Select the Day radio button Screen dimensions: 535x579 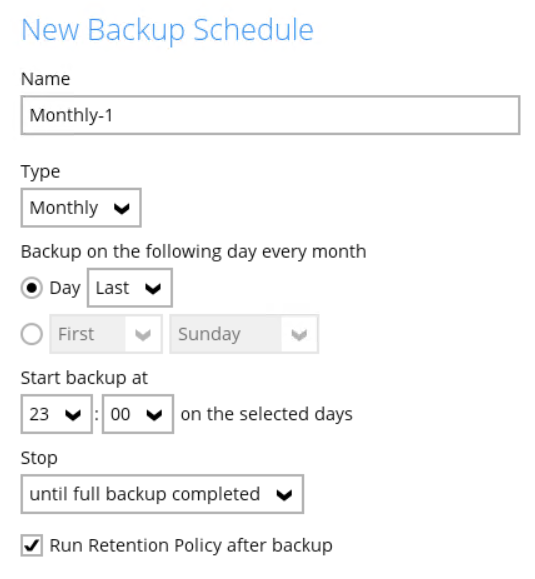[x=31, y=288]
